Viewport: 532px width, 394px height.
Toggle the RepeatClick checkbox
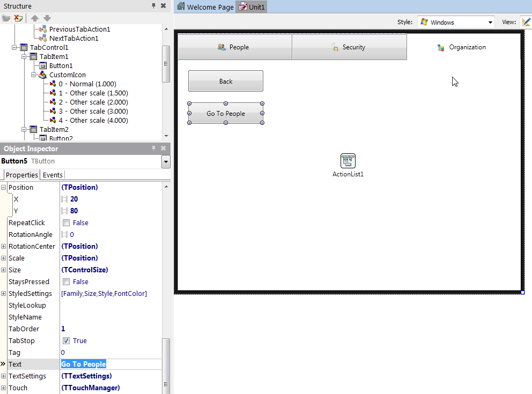pos(66,223)
